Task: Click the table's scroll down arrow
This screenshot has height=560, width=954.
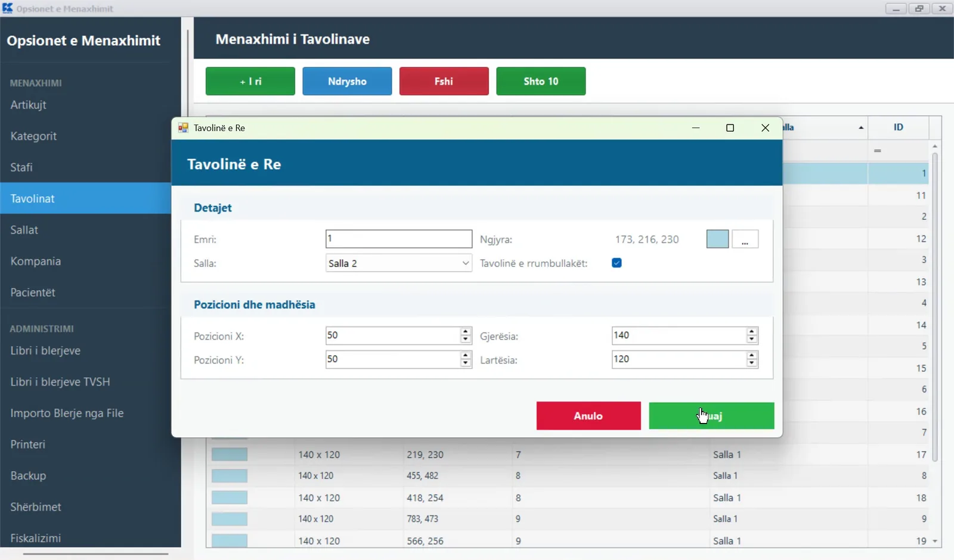Action: (935, 541)
